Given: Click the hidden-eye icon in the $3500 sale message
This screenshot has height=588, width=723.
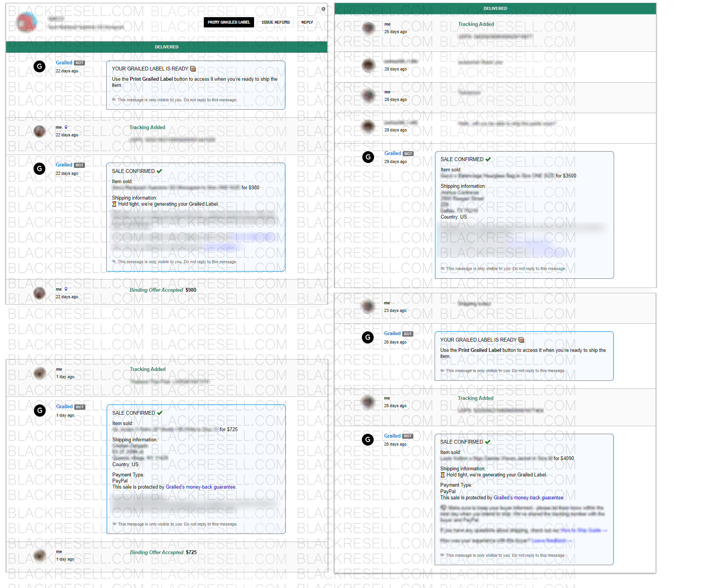Looking at the screenshot, I should click(443, 268).
